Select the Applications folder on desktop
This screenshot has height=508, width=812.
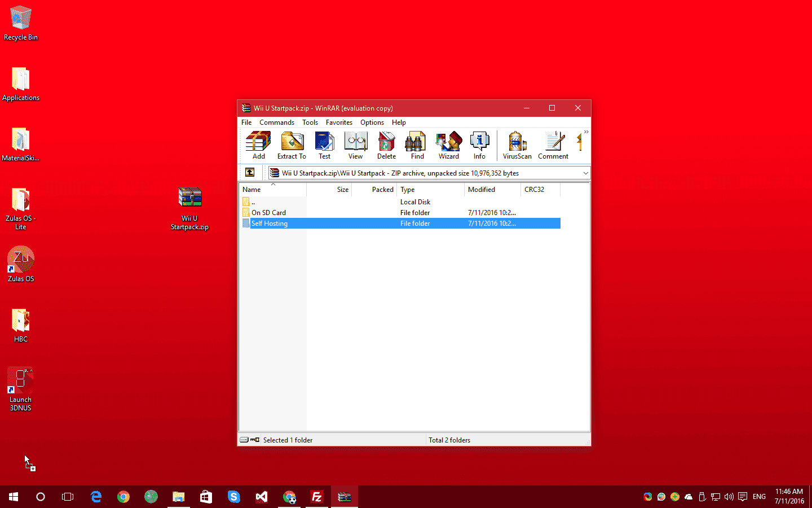click(x=21, y=84)
